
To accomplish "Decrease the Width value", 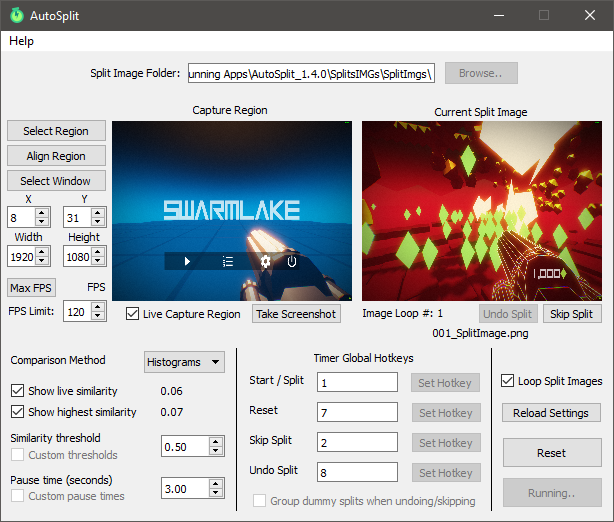I will coord(42,261).
